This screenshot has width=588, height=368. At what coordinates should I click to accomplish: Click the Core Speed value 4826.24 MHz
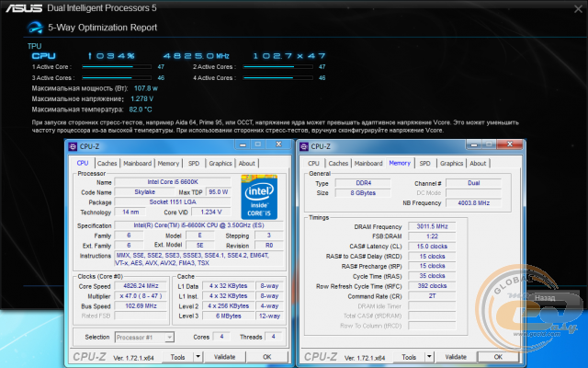pyautogui.click(x=141, y=286)
